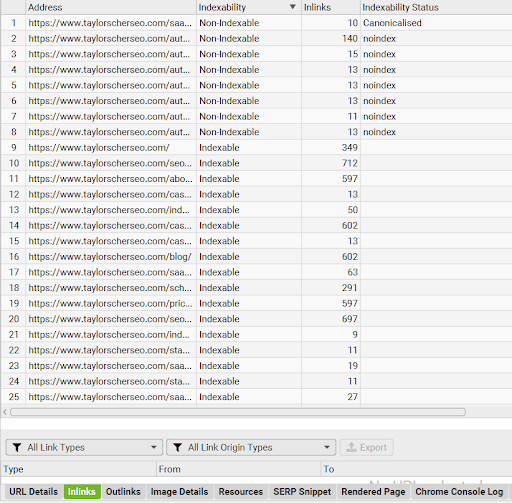Click the Type column header in lower pane
Viewport: 512px width, 503px height.
(x=79, y=469)
